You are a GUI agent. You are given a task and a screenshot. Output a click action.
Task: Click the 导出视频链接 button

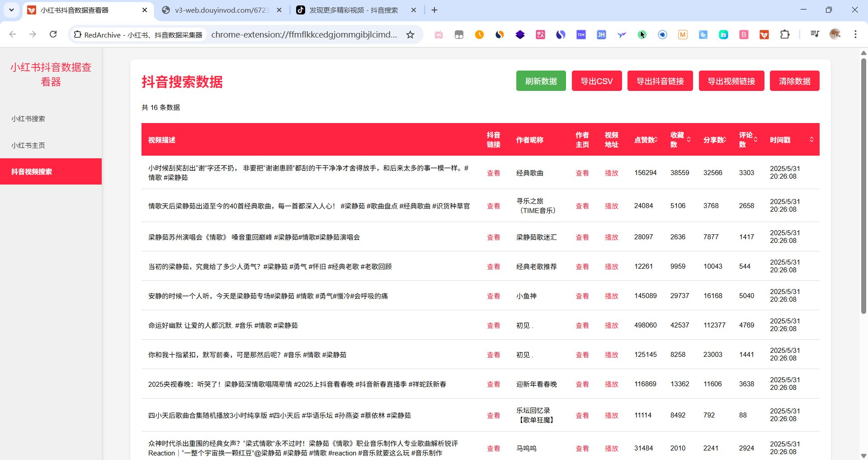[x=731, y=81]
